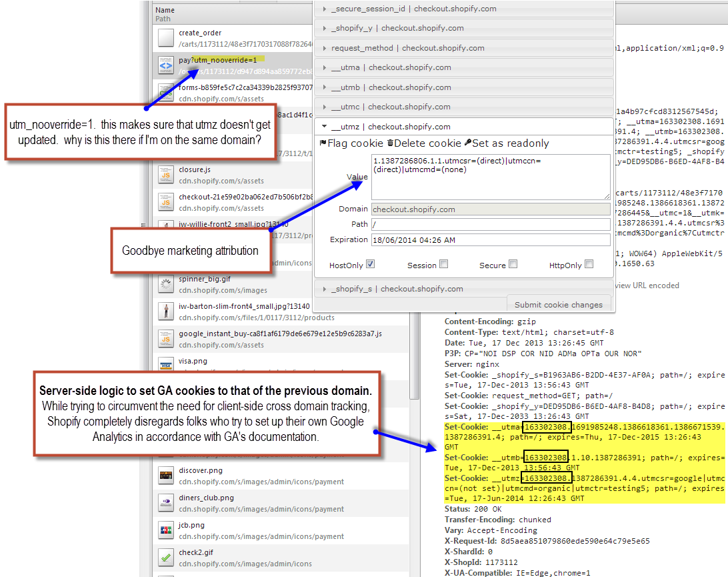Image resolution: width=728 pixels, height=577 pixels.
Task: Click the diners_club.png card icon
Action: [166, 503]
